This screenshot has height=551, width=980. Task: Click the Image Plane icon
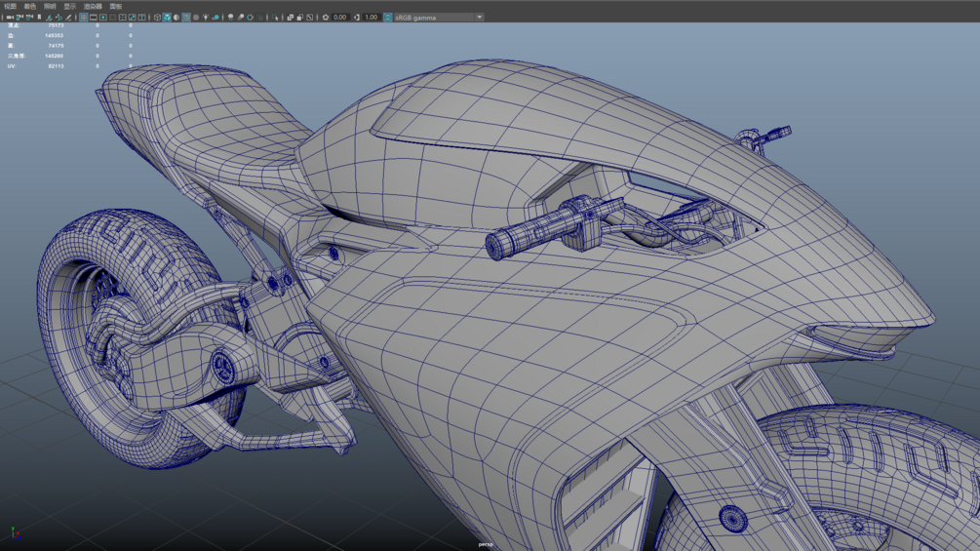pos(50,18)
